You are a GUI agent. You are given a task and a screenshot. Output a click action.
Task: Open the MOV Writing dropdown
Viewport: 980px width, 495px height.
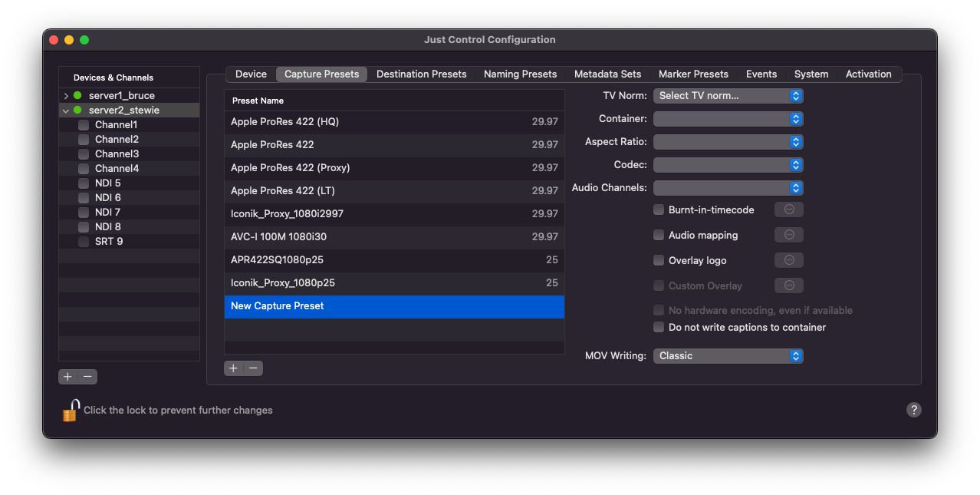728,356
